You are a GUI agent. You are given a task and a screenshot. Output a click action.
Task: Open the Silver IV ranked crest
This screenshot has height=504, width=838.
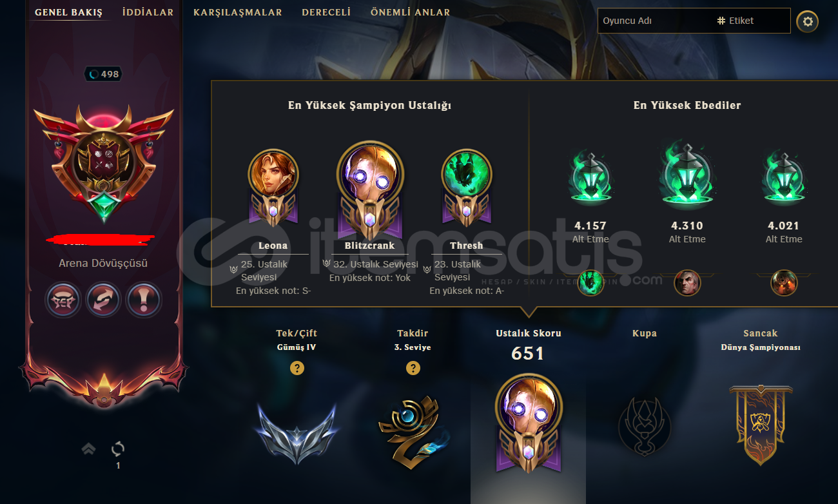[297, 430]
